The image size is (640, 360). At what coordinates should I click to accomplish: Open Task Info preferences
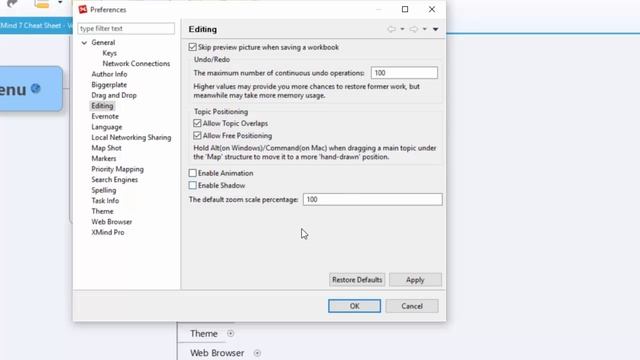click(105, 201)
